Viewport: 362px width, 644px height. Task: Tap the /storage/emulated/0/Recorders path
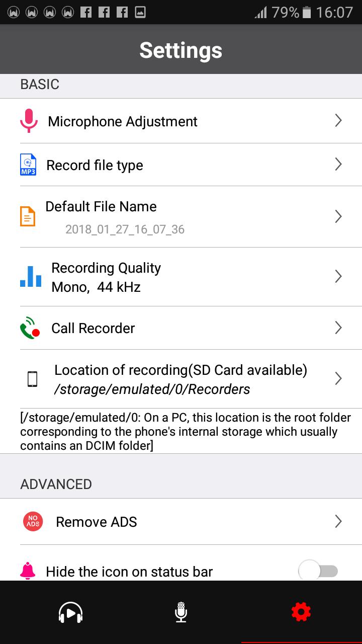152,389
